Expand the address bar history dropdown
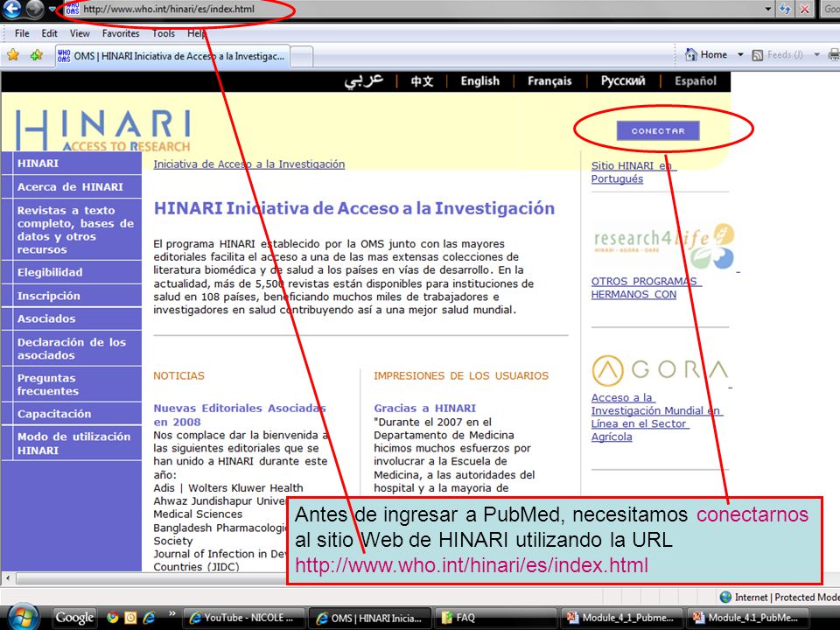This screenshot has width=840, height=630. click(x=768, y=9)
